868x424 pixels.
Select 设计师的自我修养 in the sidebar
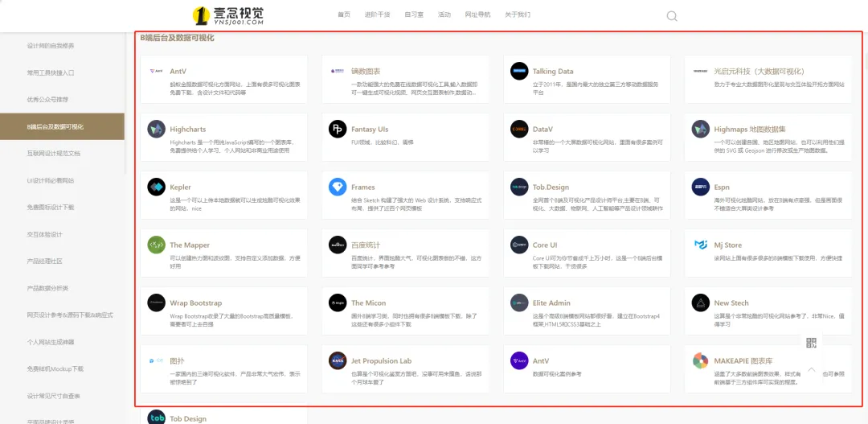[51, 45]
